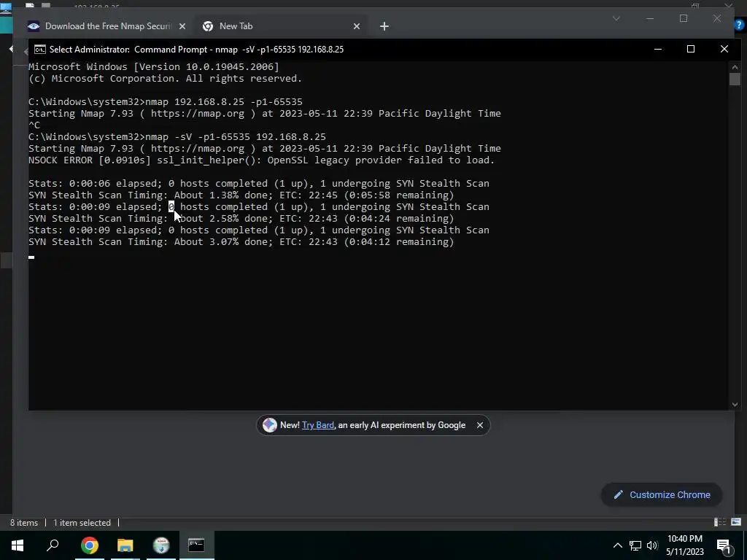Select Command Prompt taskbar icon
This screenshot has width=747, height=560.
(x=196, y=545)
